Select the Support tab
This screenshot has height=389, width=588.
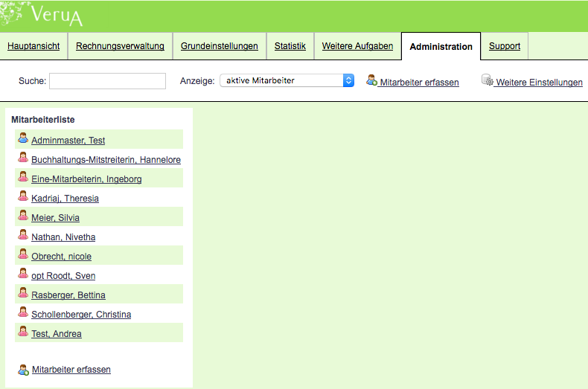point(505,46)
